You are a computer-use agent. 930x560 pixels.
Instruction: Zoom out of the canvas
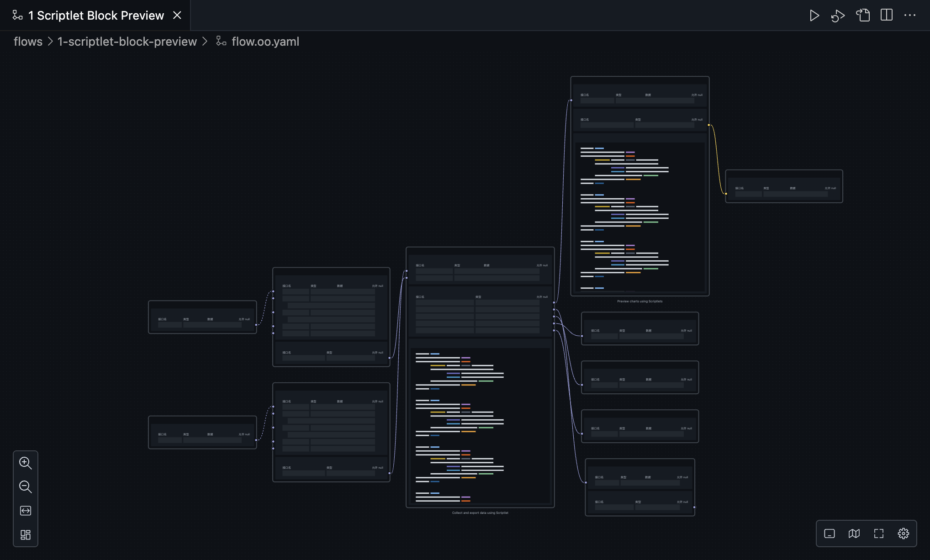pos(26,487)
